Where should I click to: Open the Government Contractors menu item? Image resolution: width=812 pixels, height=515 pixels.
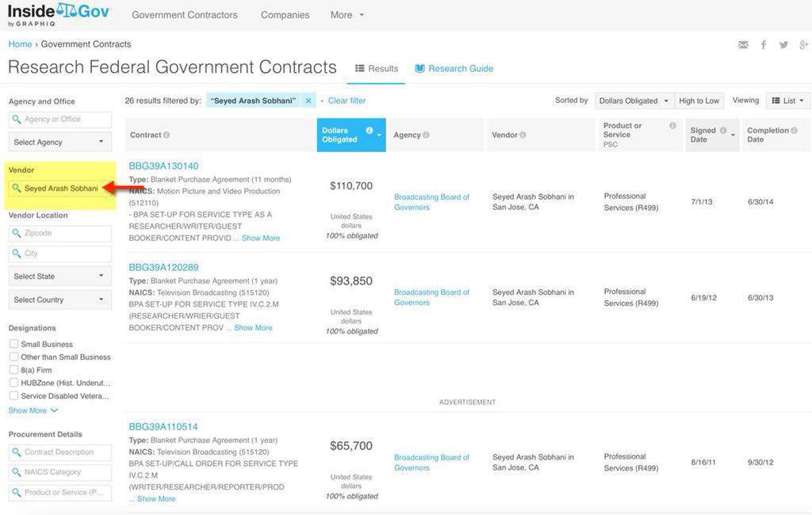185,15
